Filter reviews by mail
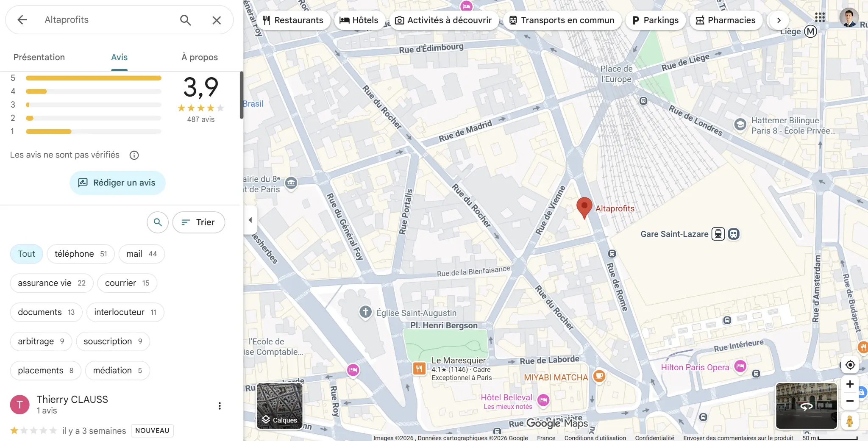Viewport: 868px width, 441px height. coord(142,254)
